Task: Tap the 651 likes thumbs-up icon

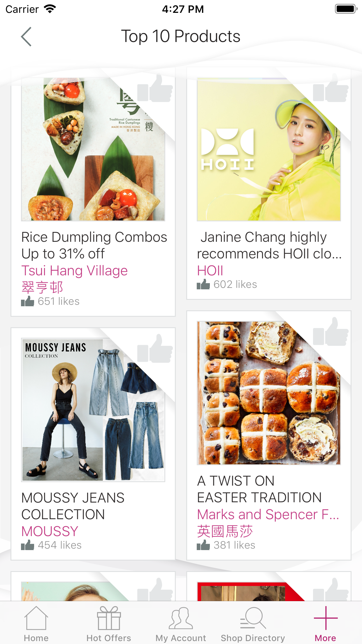Action: pyautogui.click(x=28, y=301)
